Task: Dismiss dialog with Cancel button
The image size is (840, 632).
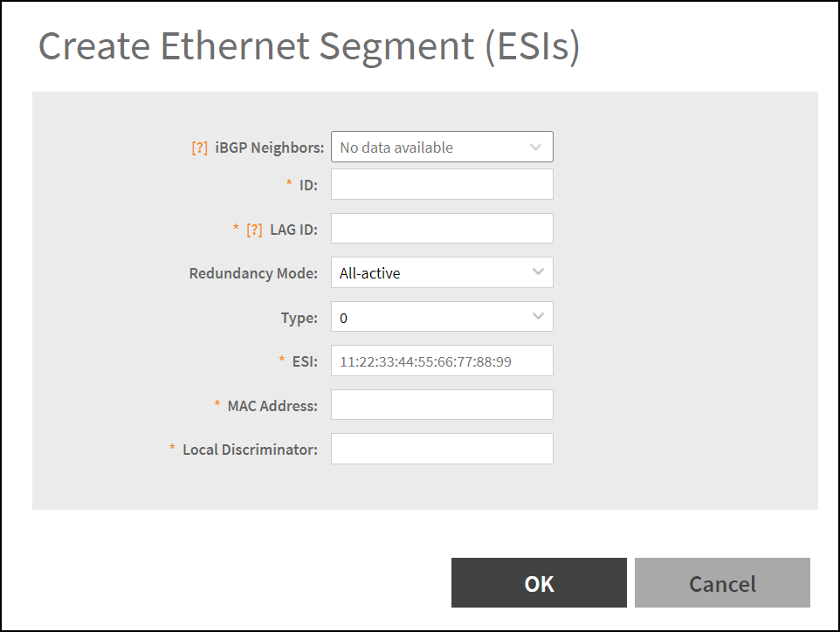Action: coord(722,583)
